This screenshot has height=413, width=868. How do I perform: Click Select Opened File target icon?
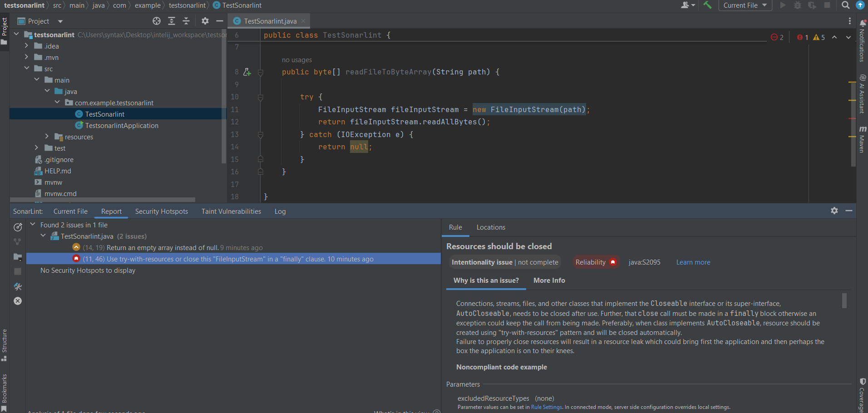pos(157,21)
